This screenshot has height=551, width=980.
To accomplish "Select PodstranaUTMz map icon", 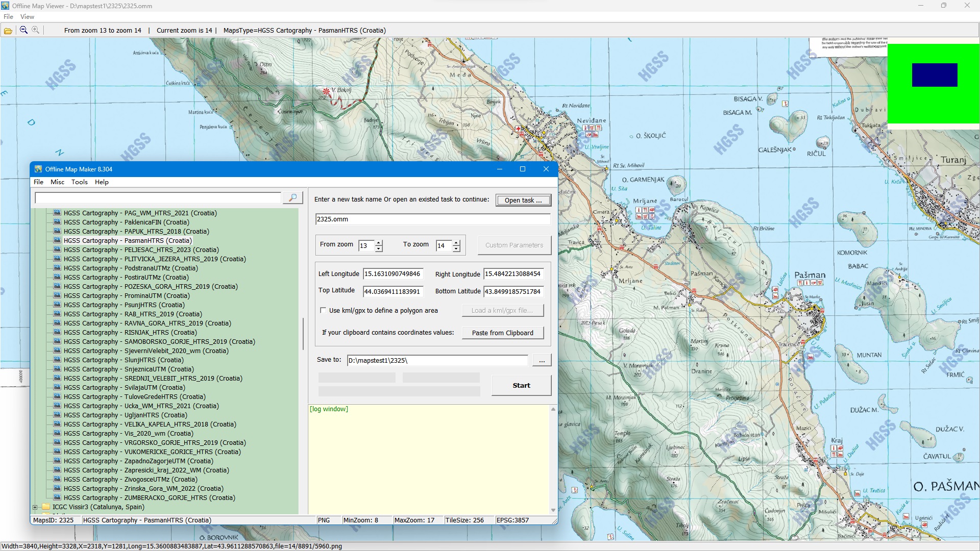I will (x=58, y=268).
